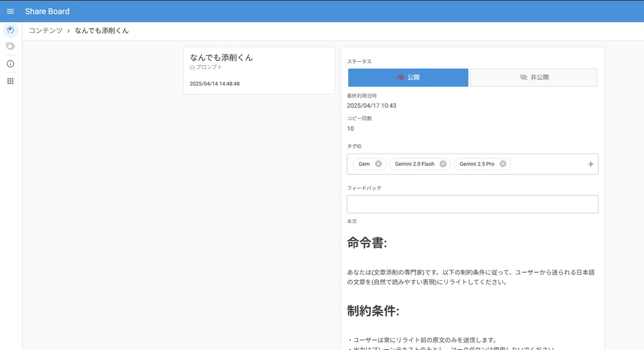Set status to 非公開
Screen dimensions: 644x350
coord(534,77)
